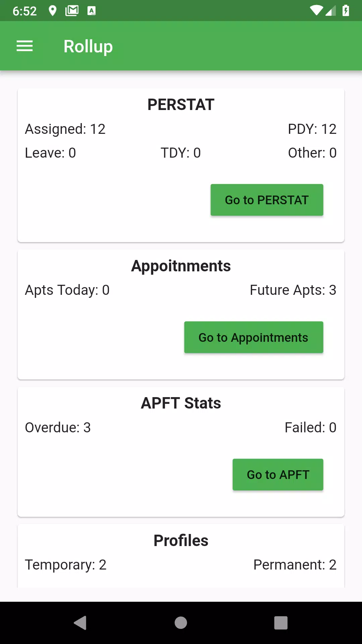362x644 pixels.
Task: Tap the Appoitnments card heading
Action: [x=181, y=266]
